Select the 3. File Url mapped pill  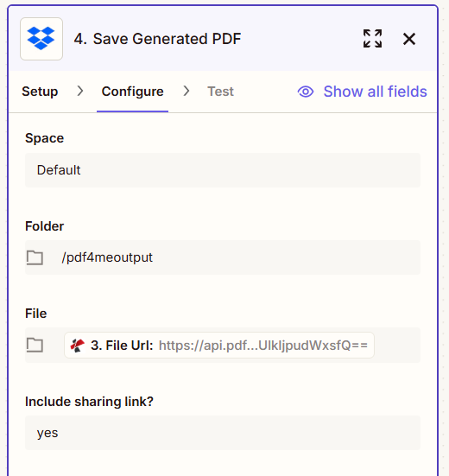point(219,346)
